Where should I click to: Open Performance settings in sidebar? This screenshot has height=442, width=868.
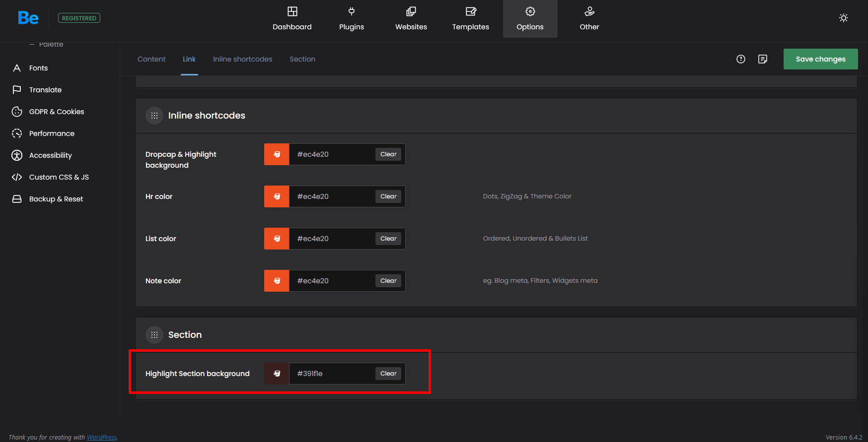tap(52, 133)
